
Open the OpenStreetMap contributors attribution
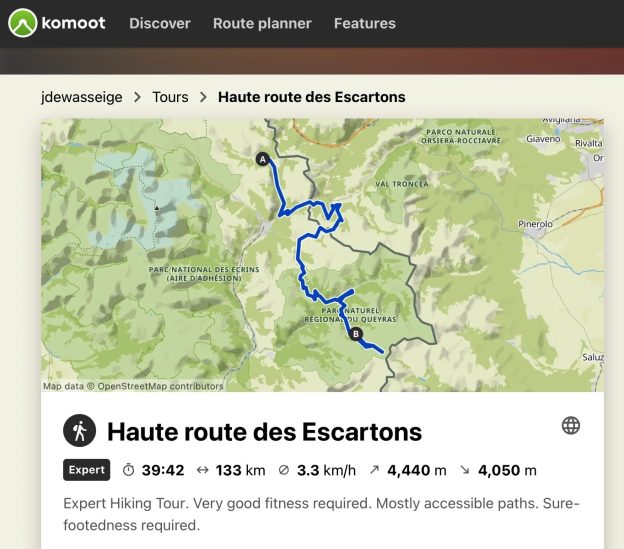pos(160,386)
